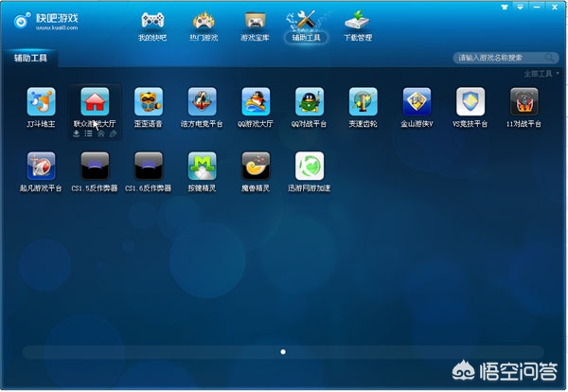Select the 辅助工具 top navigation tab

point(307,27)
